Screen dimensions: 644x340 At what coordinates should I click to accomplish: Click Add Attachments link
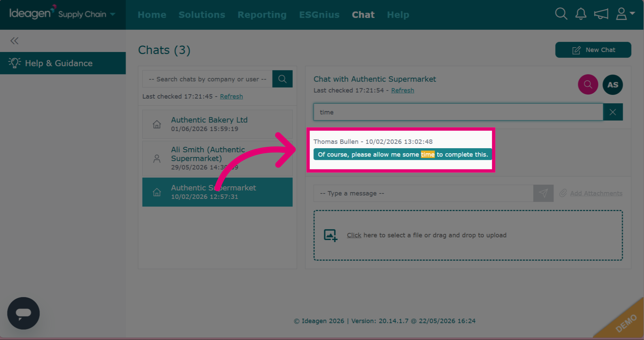coord(596,193)
